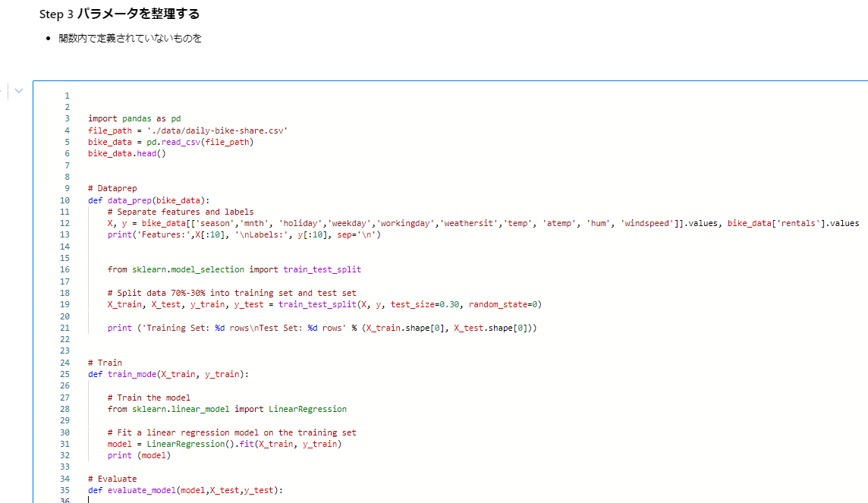The image size is (868, 503).
Task: Click 'from sklearn.linear_model import LinearRegression' line
Action: point(227,409)
